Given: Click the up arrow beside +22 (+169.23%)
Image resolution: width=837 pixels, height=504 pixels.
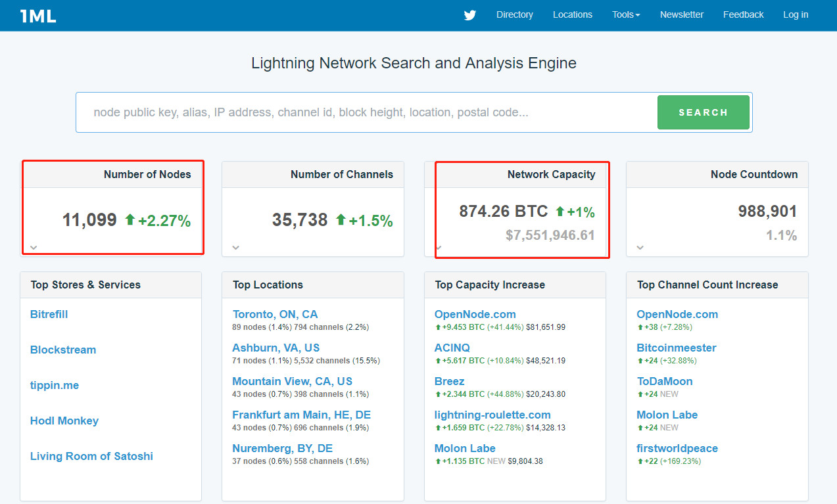Looking at the screenshot, I should 640,461.
